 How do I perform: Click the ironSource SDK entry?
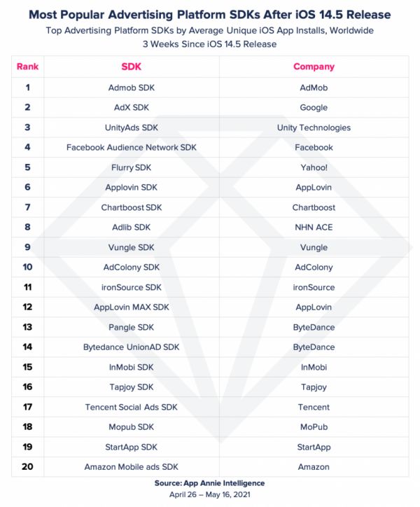tap(132, 287)
